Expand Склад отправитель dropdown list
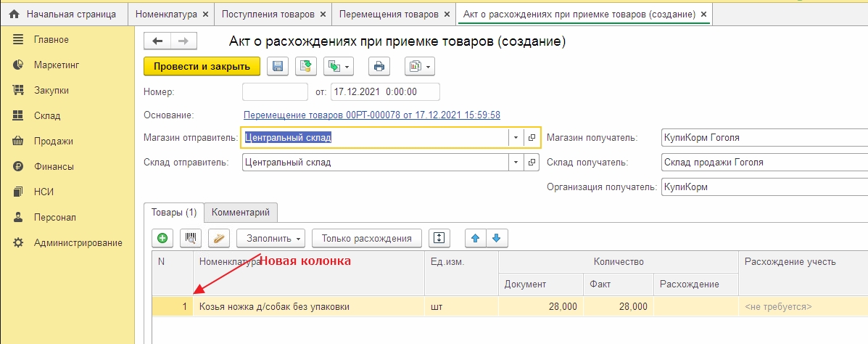Screen dimensions: 868x344 [x=515, y=163]
